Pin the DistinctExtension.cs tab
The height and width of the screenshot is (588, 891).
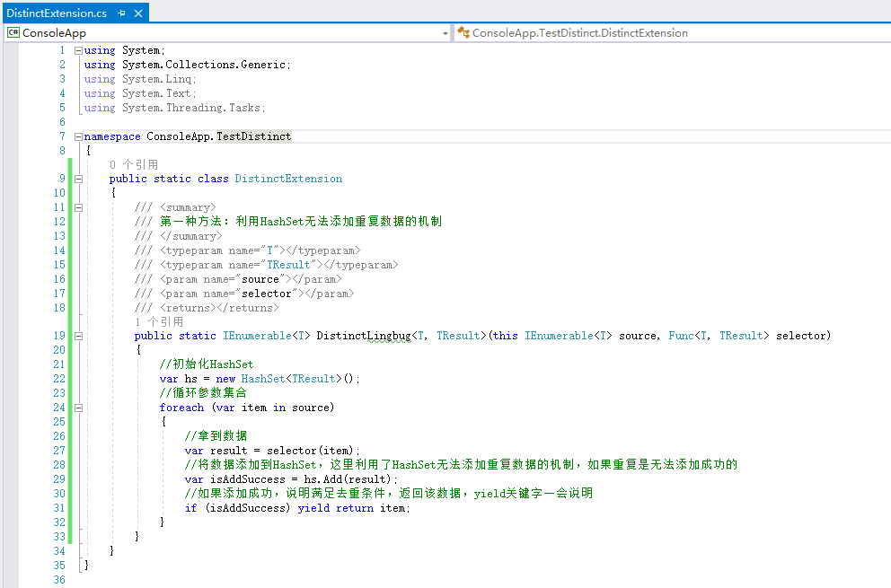(x=121, y=13)
